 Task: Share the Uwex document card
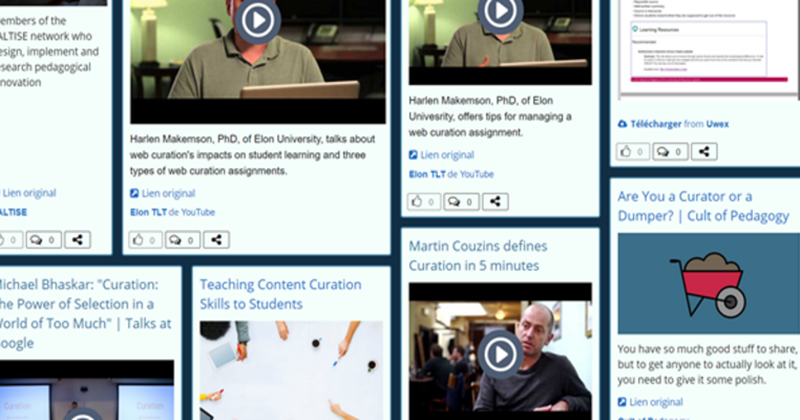click(x=704, y=152)
